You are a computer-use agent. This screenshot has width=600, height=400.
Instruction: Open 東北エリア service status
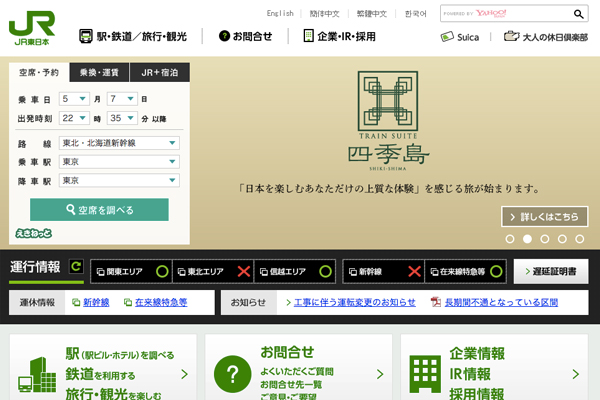(213, 271)
